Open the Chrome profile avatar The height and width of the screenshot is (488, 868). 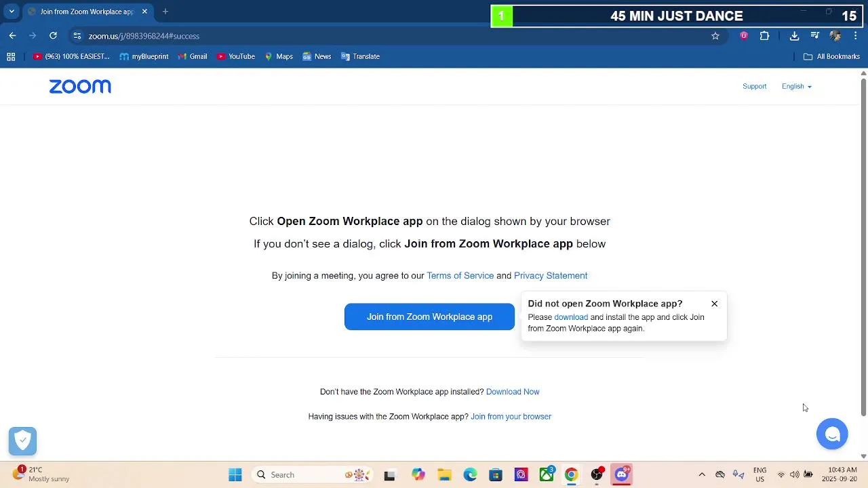click(835, 36)
